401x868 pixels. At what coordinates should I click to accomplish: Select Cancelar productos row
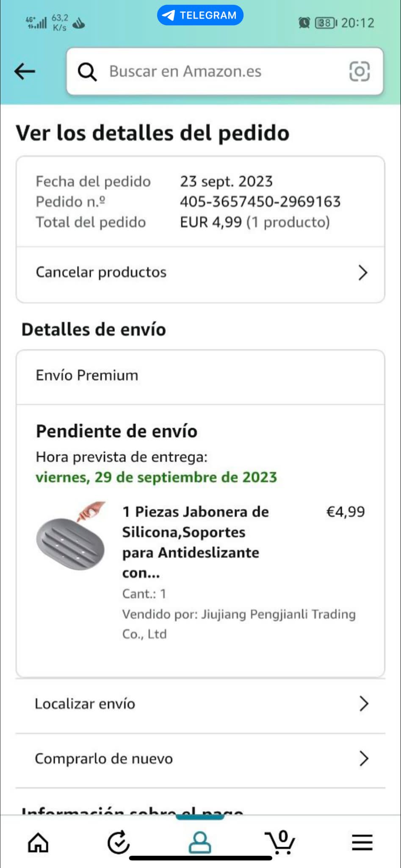(200, 273)
